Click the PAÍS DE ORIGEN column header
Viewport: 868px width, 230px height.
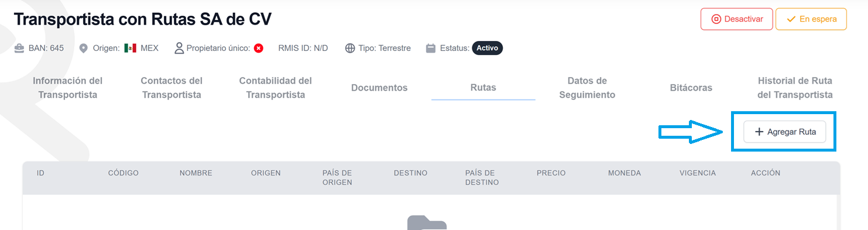(x=337, y=177)
